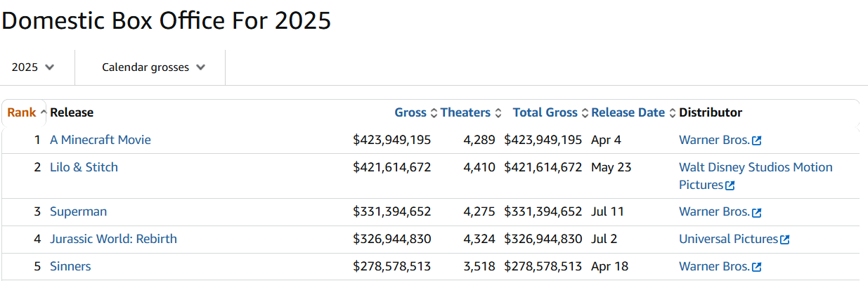Image resolution: width=868 pixels, height=281 pixels.
Task: Select release date Jul 11
Action: click(x=608, y=211)
